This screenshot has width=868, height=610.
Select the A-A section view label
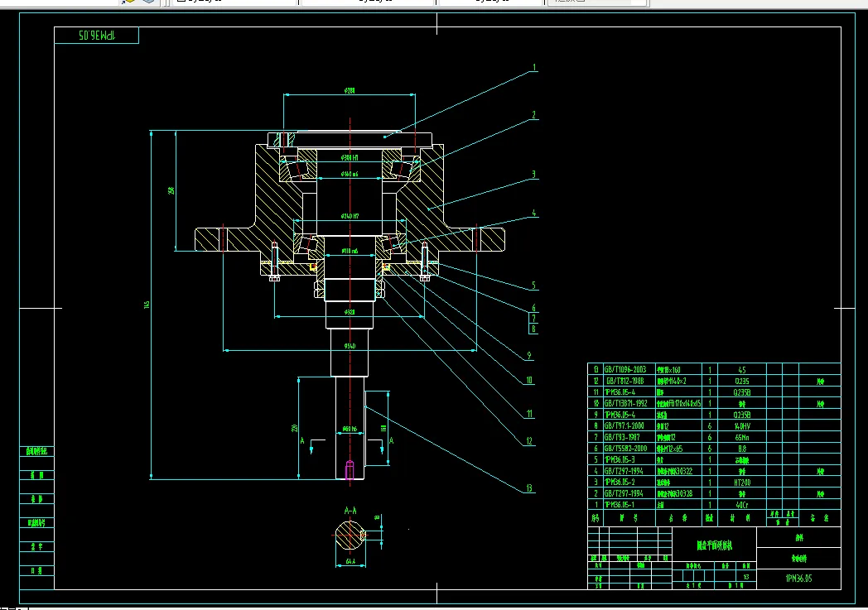tap(350, 511)
